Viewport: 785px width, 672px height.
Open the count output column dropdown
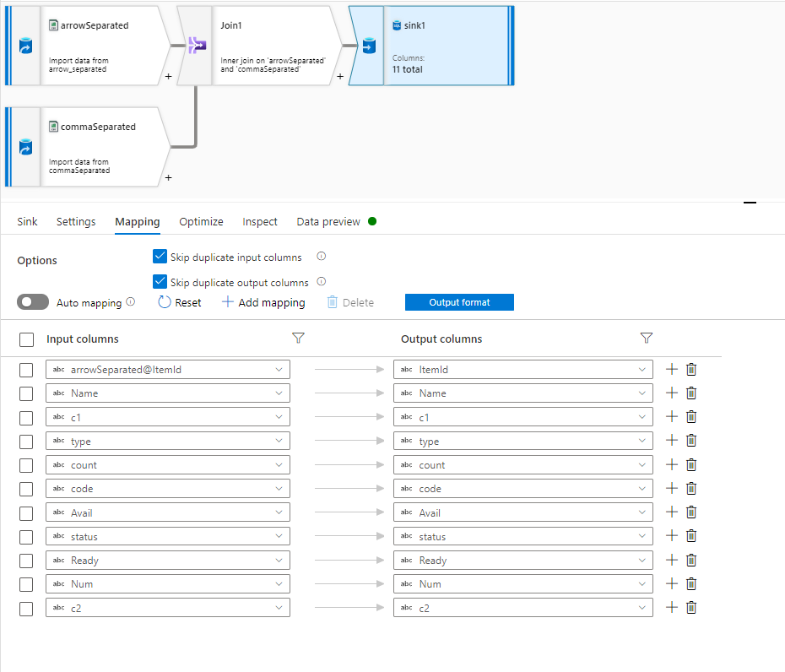coord(523,465)
